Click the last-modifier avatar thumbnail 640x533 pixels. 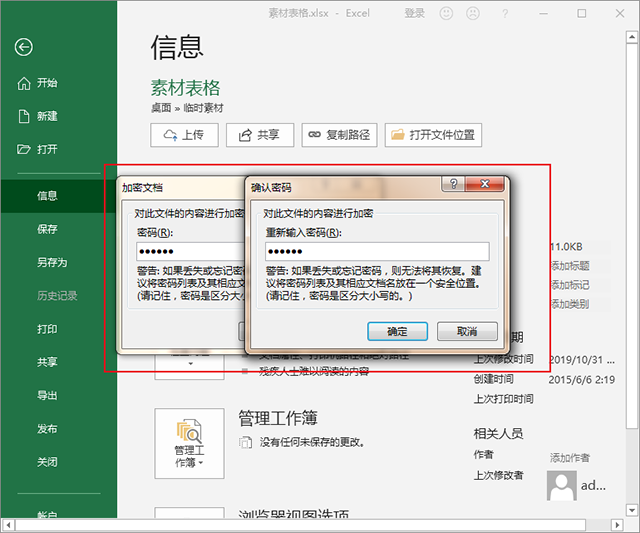[x=562, y=486]
